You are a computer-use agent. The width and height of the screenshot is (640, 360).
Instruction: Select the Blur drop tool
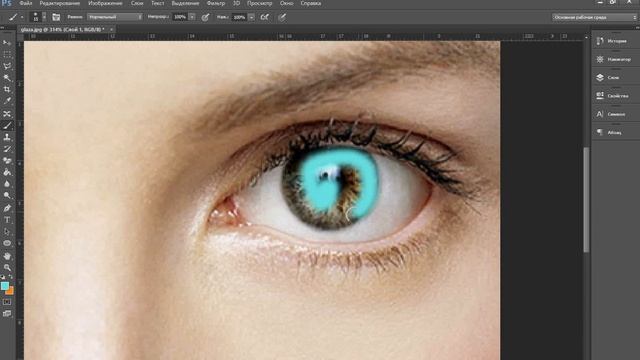click(7, 184)
